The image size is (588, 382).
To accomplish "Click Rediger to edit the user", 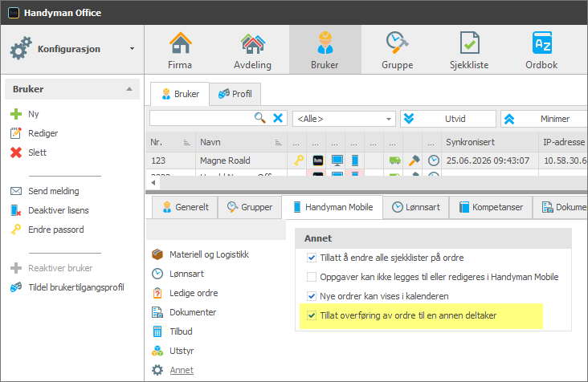I will click(34, 133).
